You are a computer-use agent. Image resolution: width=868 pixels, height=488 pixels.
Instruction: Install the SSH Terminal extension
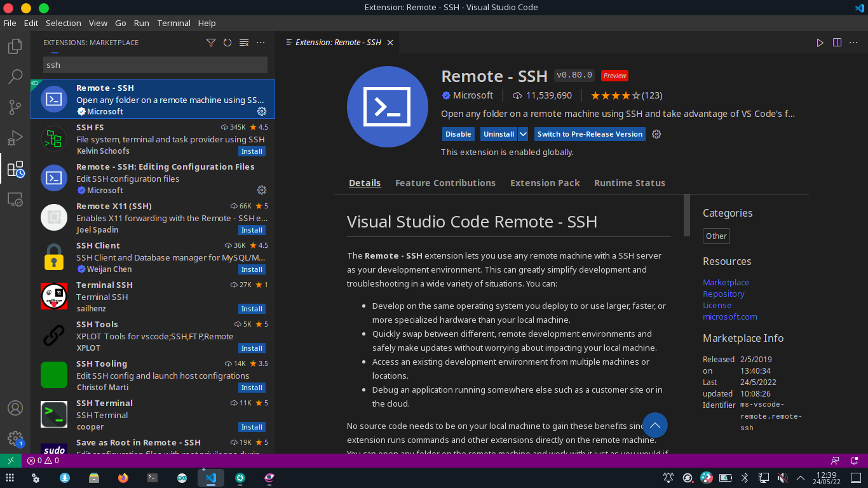pyautogui.click(x=252, y=427)
